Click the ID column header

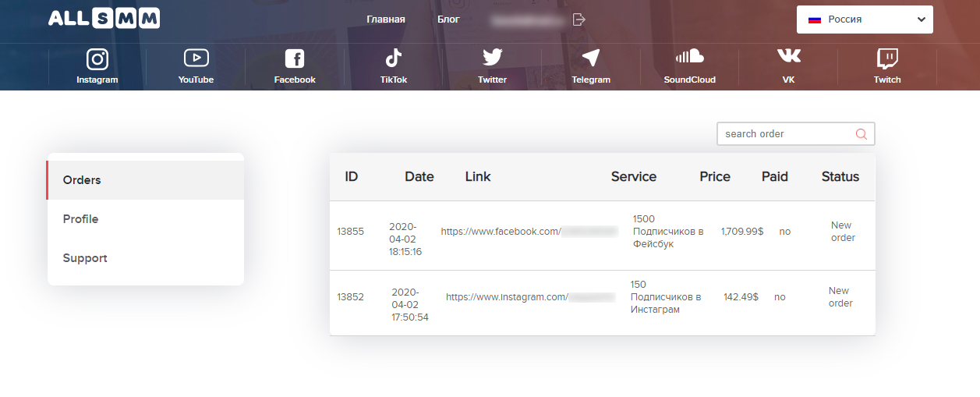coord(352,177)
